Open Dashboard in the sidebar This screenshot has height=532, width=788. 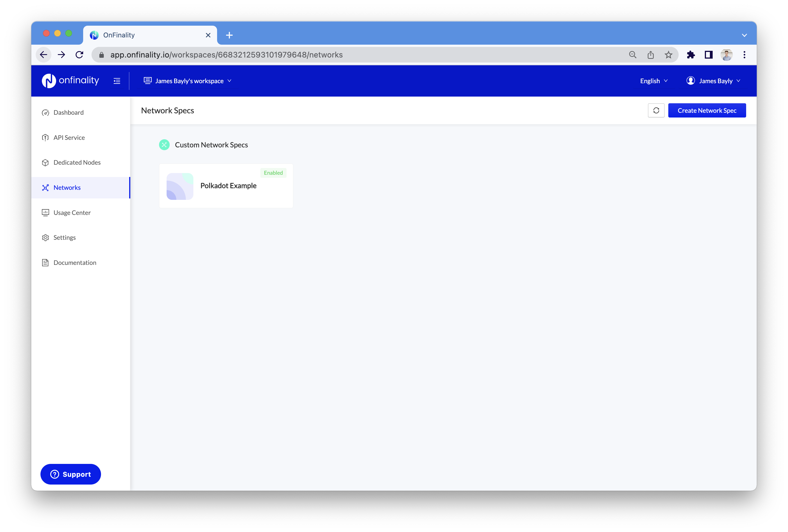click(68, 112)
